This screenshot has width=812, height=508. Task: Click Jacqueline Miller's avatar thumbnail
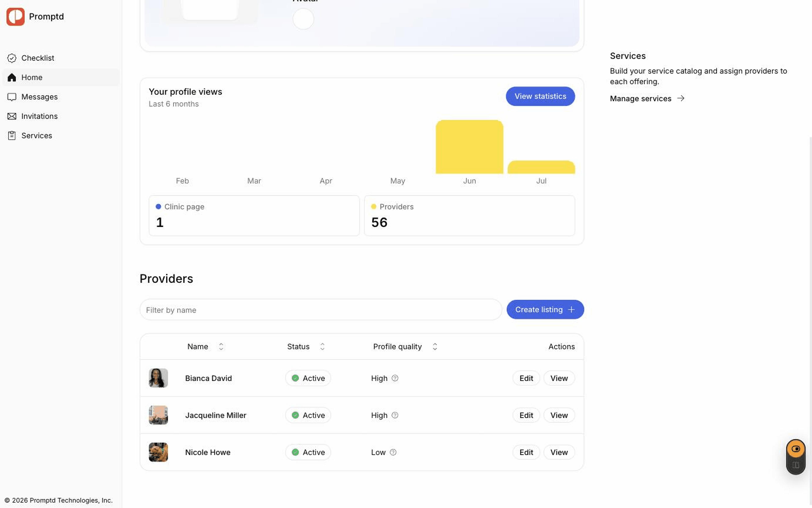pyautogui.click(x=158, y=415)
